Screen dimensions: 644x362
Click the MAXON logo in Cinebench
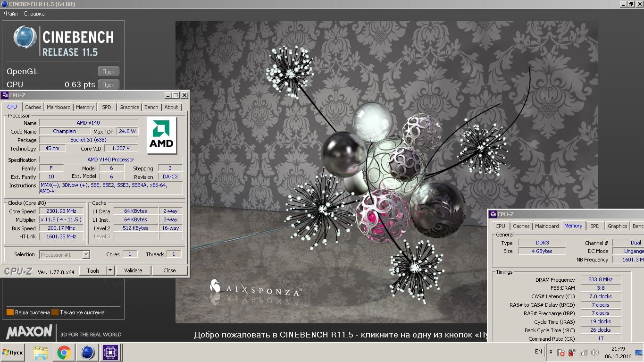[x=29, y=331]
